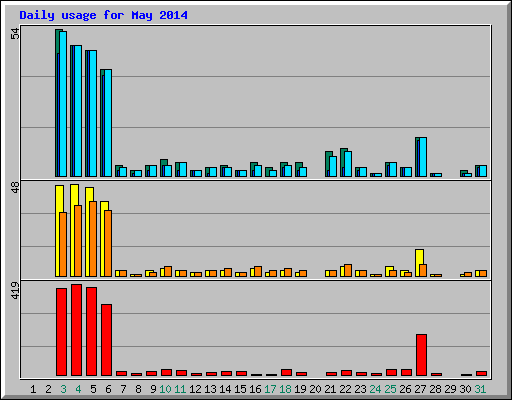Screen dimensions: 512x400
Task: Select day label 28 on the x-axis
Action: pos(435,389)
